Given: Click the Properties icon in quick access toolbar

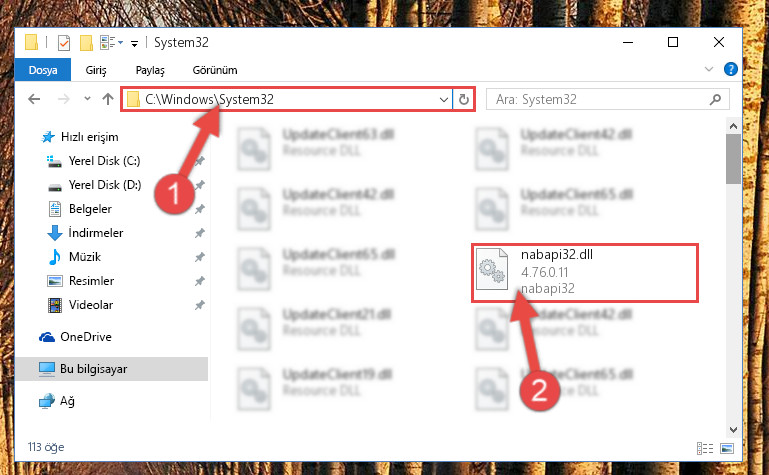Looking at the screenshot, I should (64, 43).
